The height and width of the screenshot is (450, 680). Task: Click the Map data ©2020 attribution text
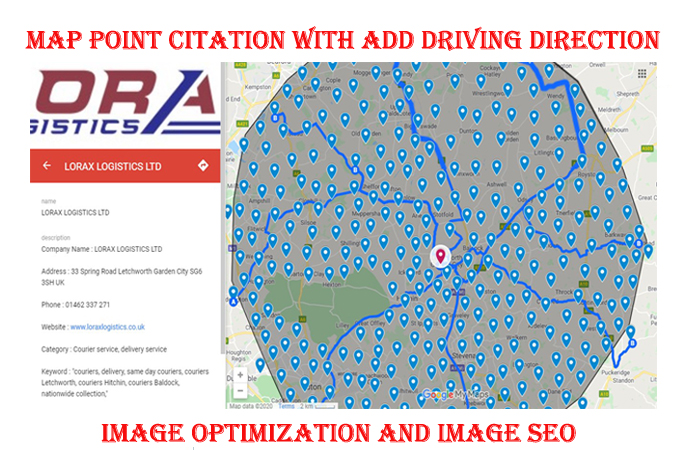point(252,406)
